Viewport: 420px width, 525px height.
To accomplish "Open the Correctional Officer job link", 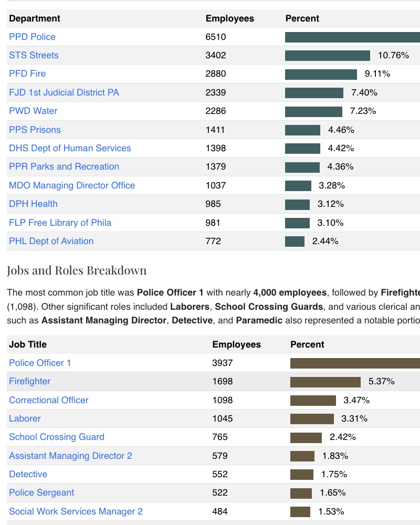I will [x=48, y=400].
